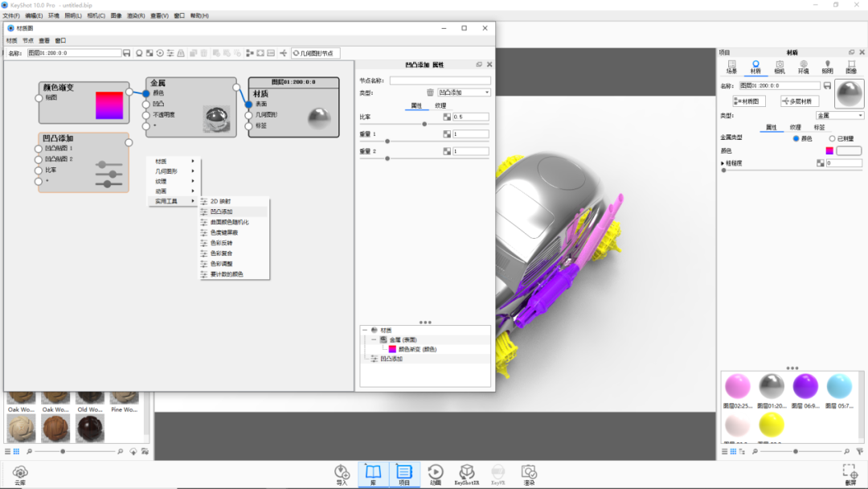Choose 色彩反转 from the utility submenu
868x489 pixels.
coord(234,243)
